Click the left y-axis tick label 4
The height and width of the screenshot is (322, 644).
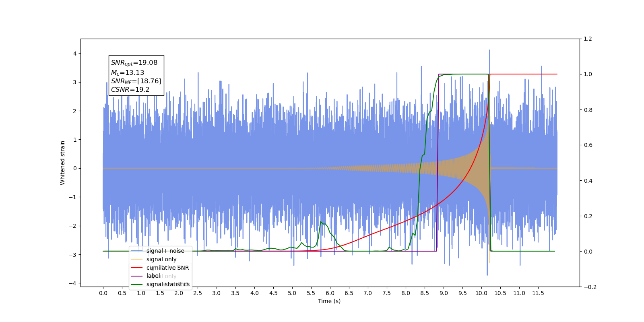click(75, 54)
